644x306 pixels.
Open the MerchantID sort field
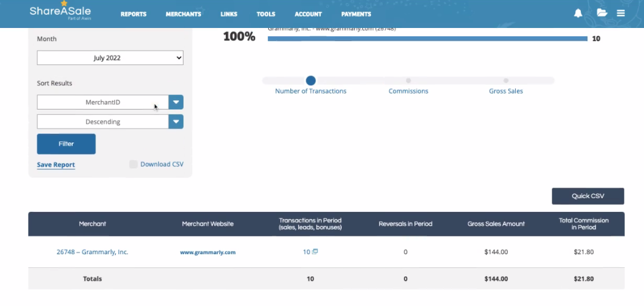[x=103, y=102]
